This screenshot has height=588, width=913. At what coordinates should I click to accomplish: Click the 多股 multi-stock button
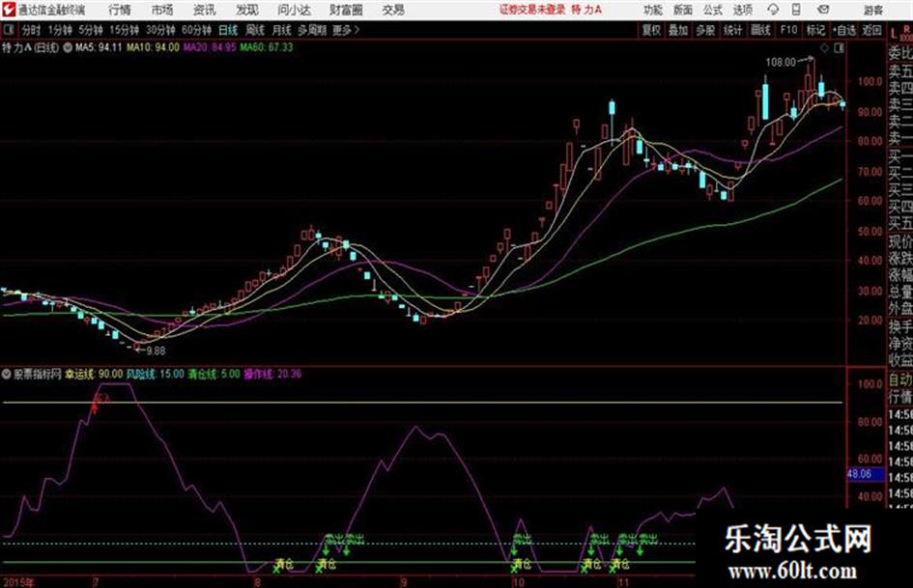[705, 30]
